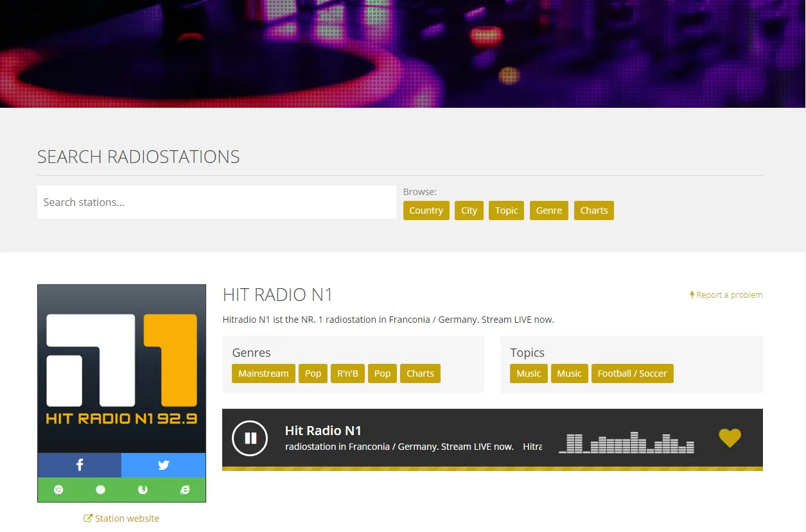Select the Charts tag under Genres

click(x=421, y=373)
